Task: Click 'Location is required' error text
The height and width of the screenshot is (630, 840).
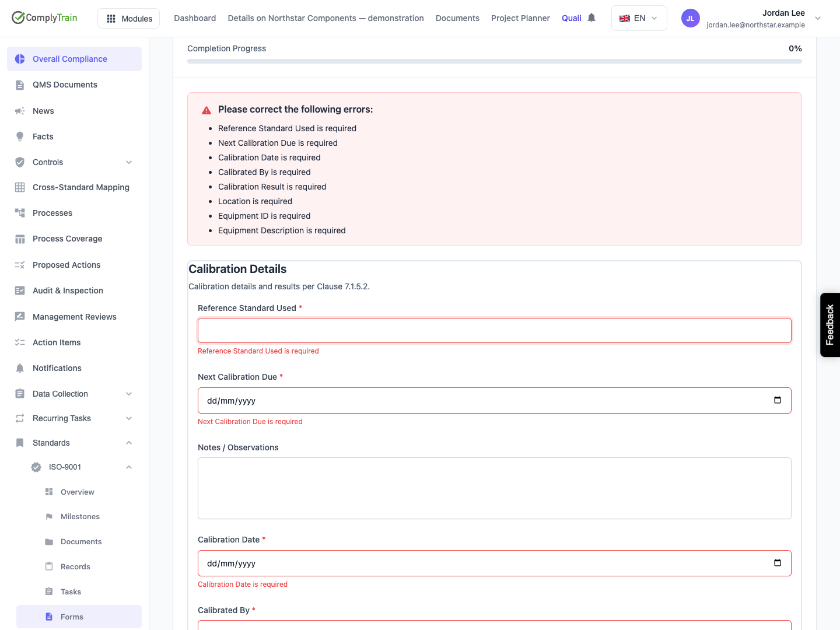Action: click(255, 201)
